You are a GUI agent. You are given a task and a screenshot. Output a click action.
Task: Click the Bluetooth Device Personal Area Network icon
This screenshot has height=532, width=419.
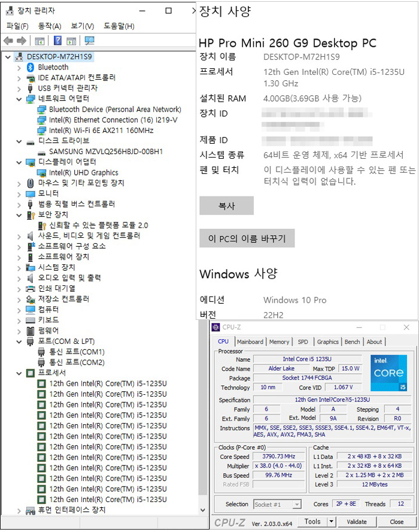[x=41, y=110]
